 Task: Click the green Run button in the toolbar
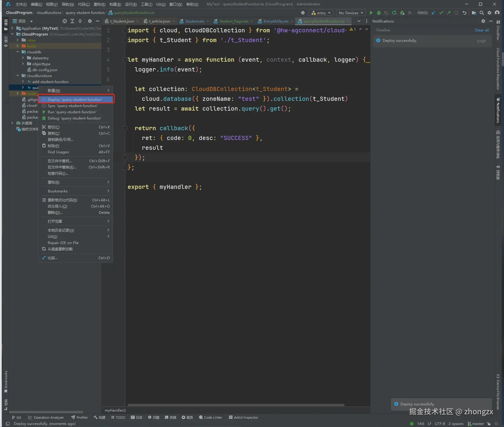pos(371,13)
